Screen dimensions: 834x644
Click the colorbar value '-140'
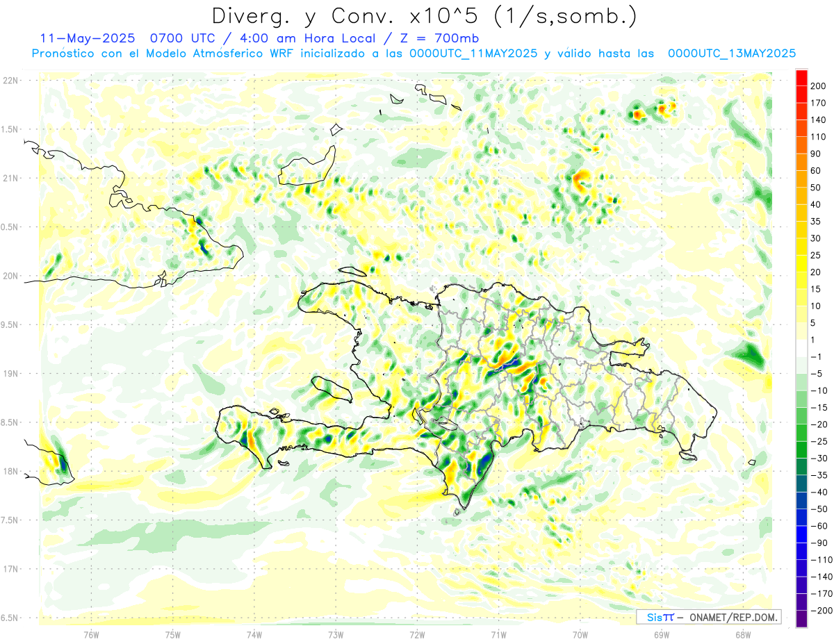821,577
